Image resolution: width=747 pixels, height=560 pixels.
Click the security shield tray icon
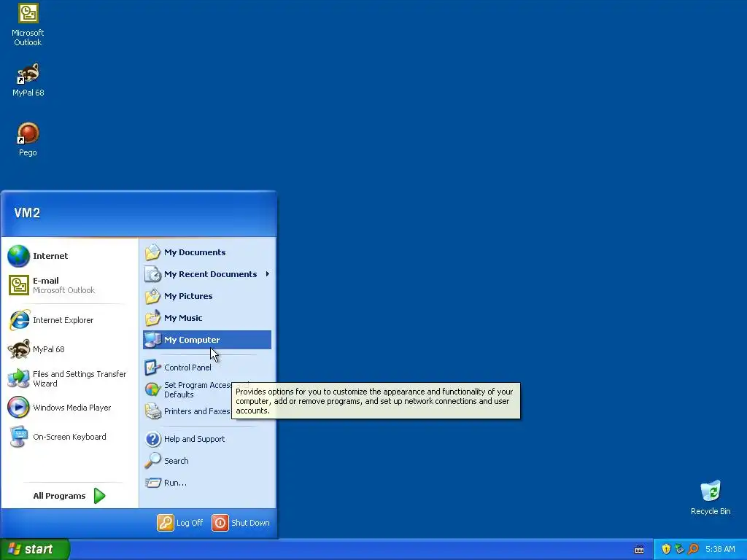tap(666, 549)
